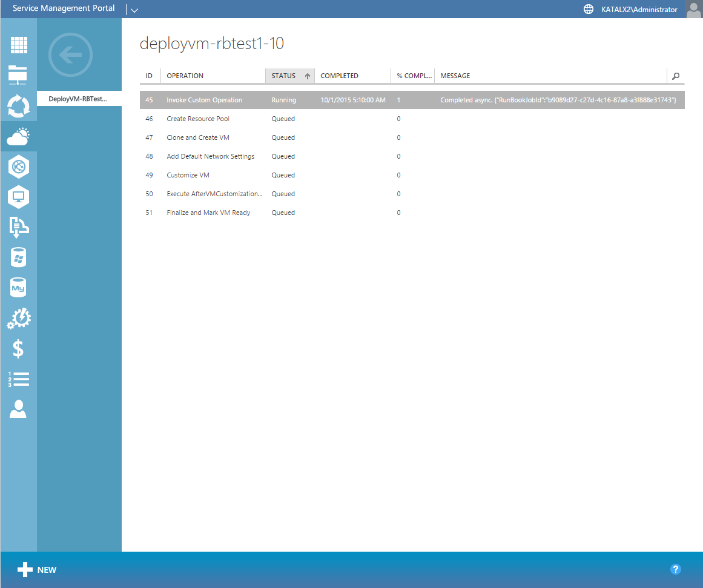Screen dimensions: 703x588
Task: Click the Running status cell
Action: (284, 100)
